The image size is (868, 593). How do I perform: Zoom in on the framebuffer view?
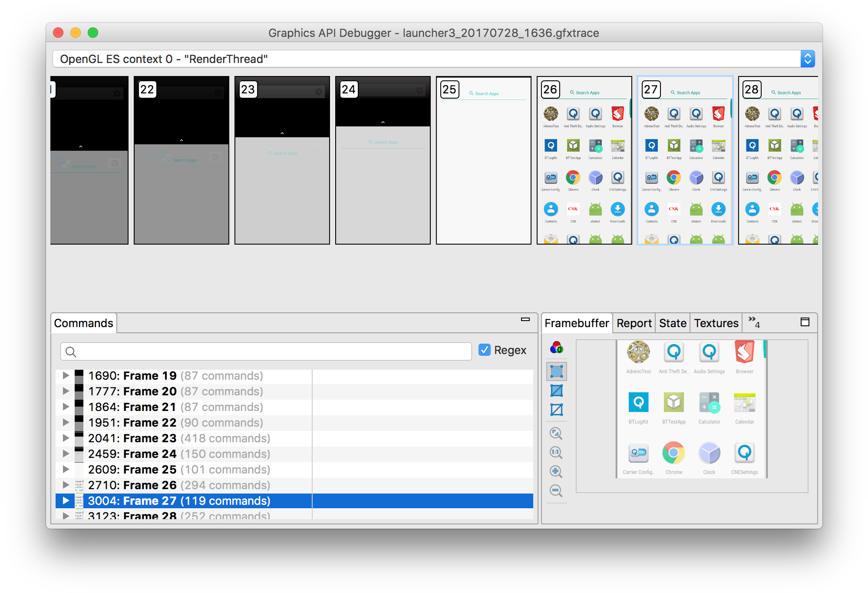557,472
